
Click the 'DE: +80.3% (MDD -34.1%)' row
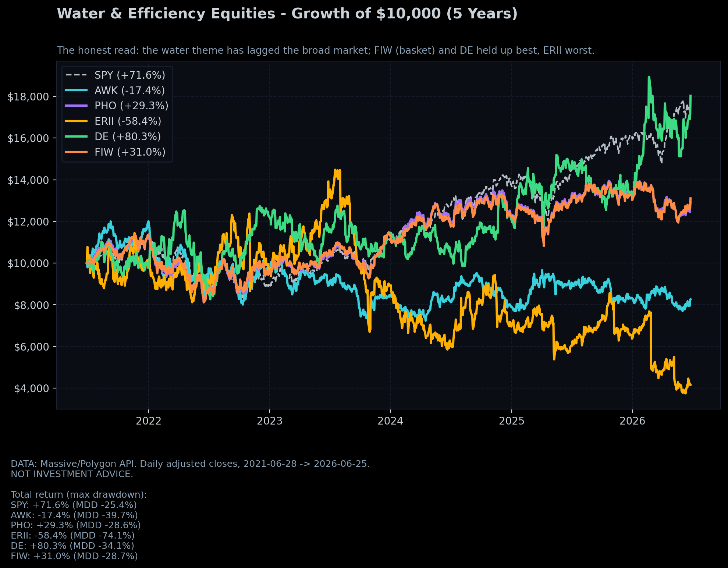tap(72, 546)
